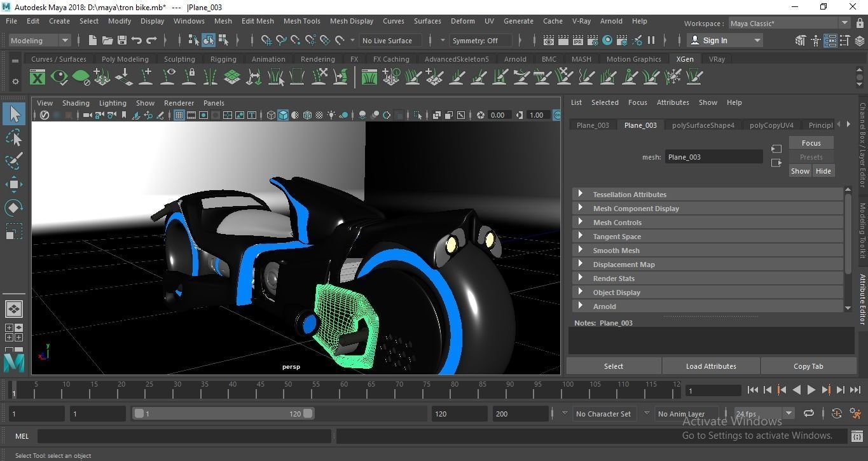The height and width of the screenshot is (461, 868).
Task: Toggle wireframe shading cube in viewport toolbar
Action: point(272,115)
